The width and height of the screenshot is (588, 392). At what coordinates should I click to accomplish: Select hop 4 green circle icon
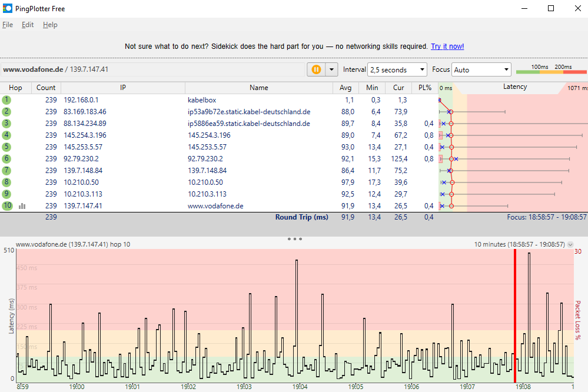[x=6, y=135]
